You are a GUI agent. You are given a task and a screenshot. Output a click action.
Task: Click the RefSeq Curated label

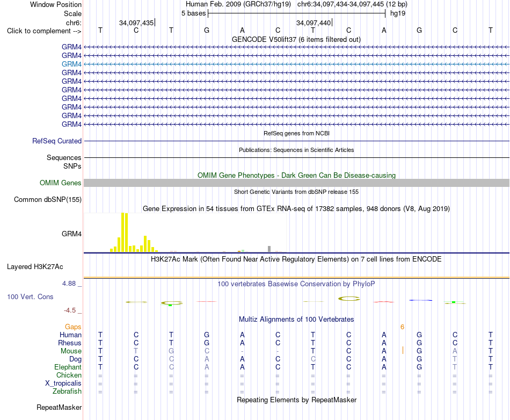[57, 141]
